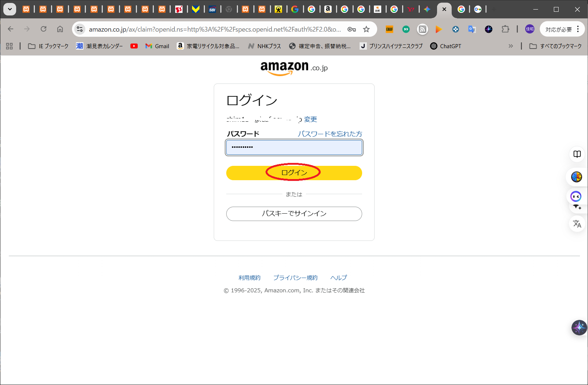588x385 pixels.
Task: Click the RSS feed extension icon
Action: 422,29
